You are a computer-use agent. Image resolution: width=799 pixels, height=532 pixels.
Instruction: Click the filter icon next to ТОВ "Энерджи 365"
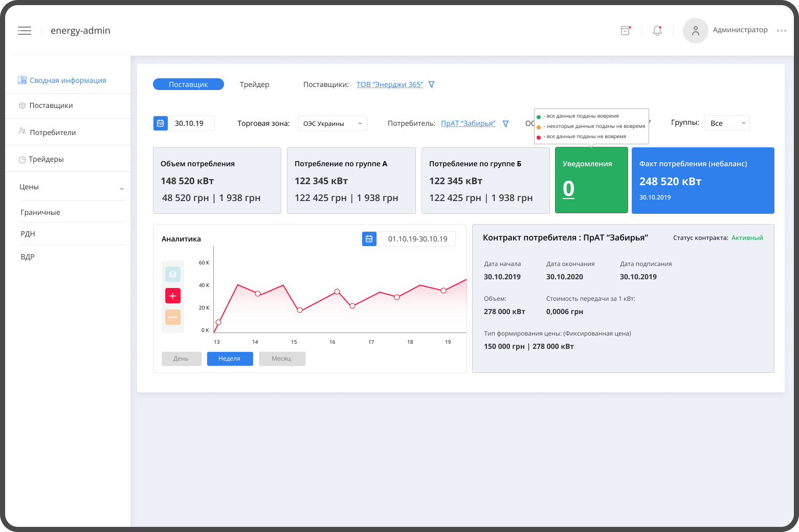click(x=431, y=84)
